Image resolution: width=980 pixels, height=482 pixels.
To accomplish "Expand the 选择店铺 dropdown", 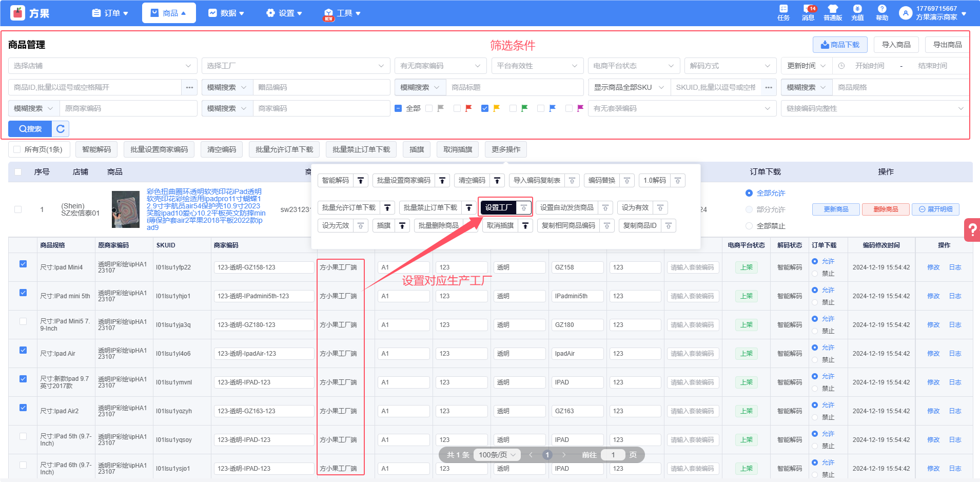I will tap(103, 66).
